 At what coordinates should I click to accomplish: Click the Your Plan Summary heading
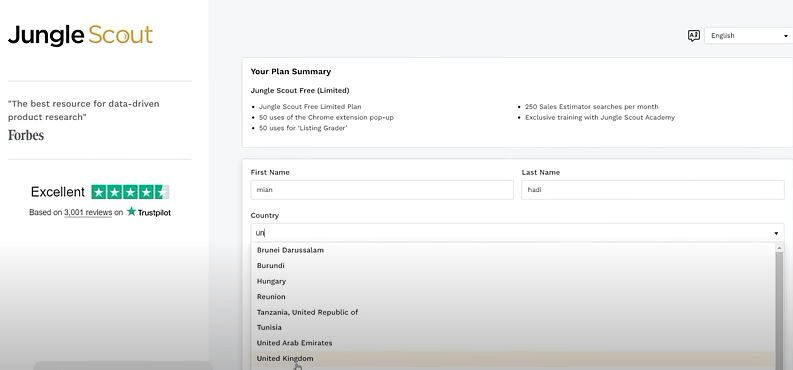(x=291, y=72)
